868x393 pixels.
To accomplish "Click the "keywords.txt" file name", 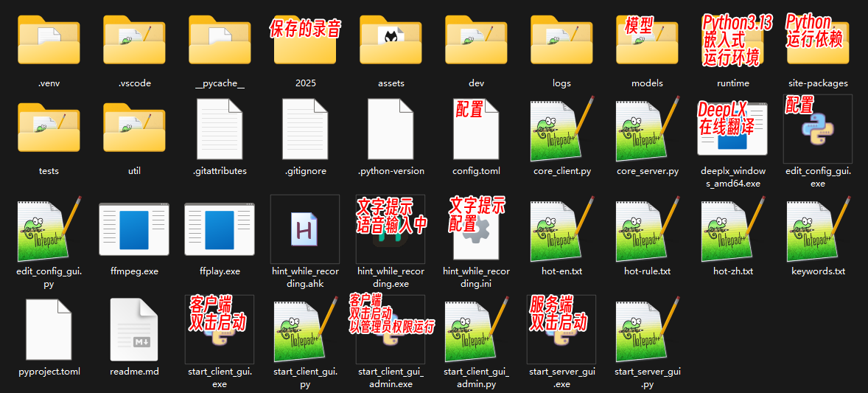I will [x=818, y=271].
